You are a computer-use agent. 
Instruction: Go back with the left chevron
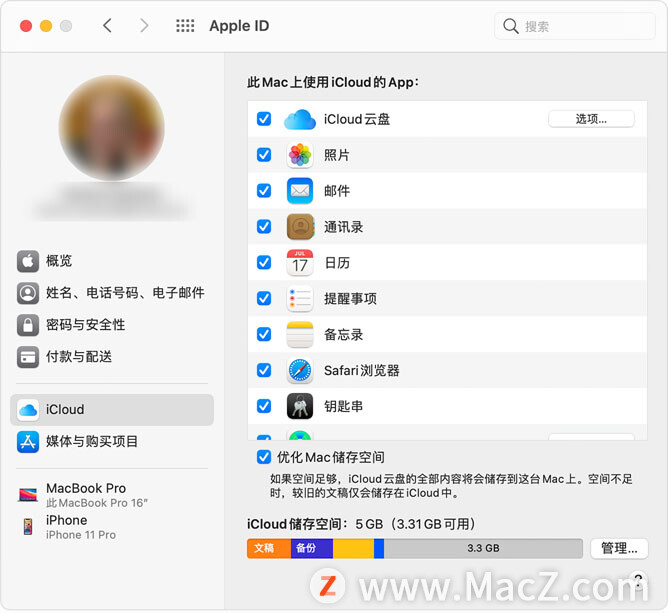point(107,26)
